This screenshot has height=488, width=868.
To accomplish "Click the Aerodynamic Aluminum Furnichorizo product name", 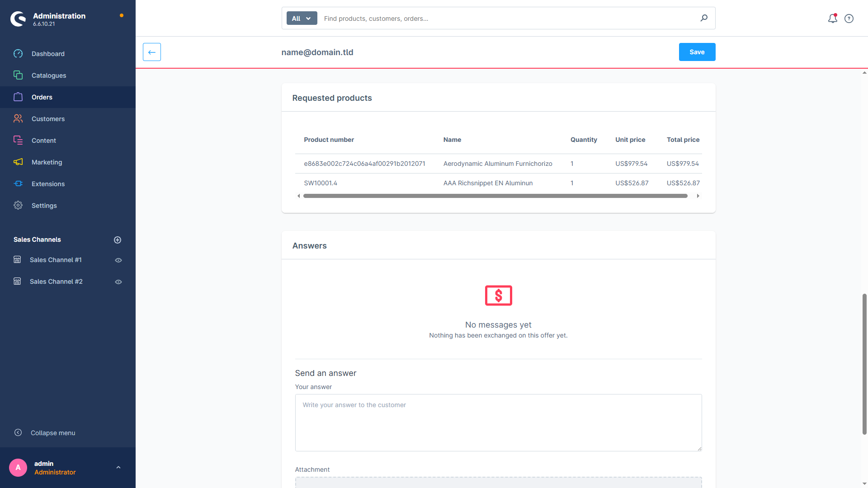I will [498, 164].
